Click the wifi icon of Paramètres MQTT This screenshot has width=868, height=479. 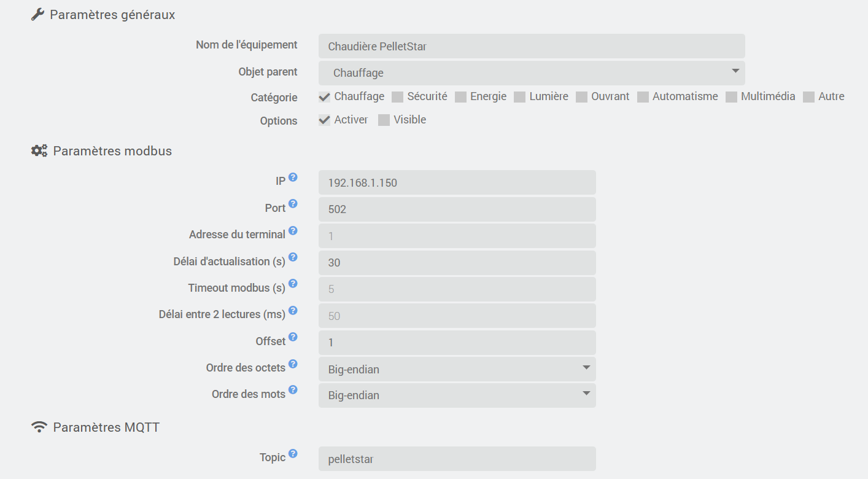click(x=39, y=427)
